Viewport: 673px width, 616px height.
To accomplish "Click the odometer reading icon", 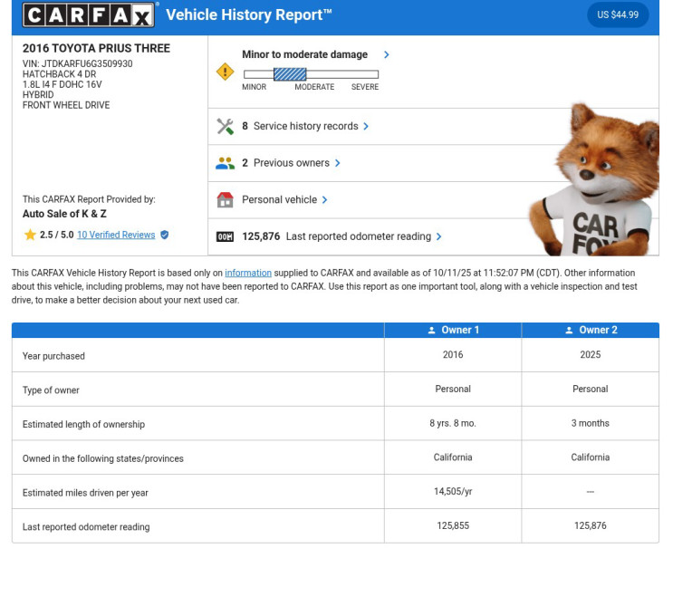I will pos(225,236).
